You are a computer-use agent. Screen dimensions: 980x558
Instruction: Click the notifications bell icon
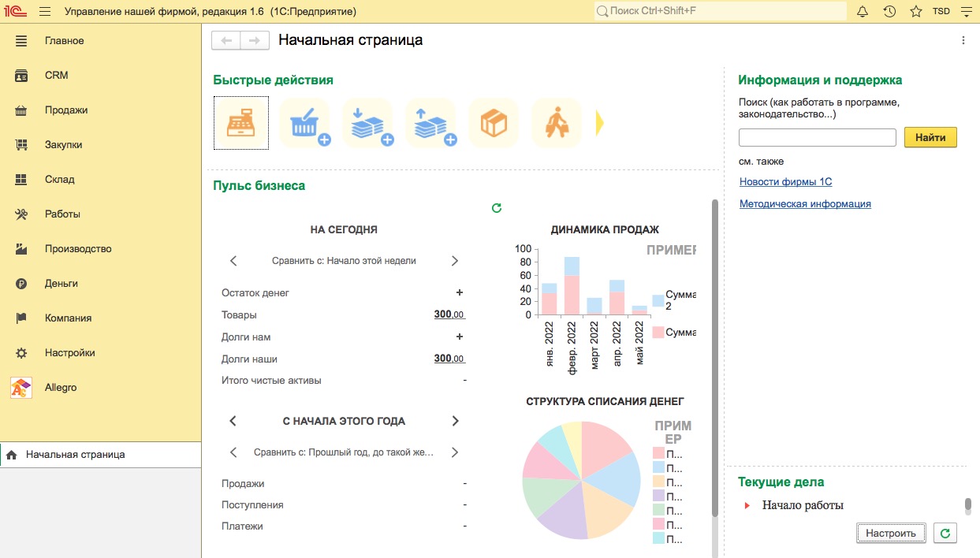coord(863,12)
